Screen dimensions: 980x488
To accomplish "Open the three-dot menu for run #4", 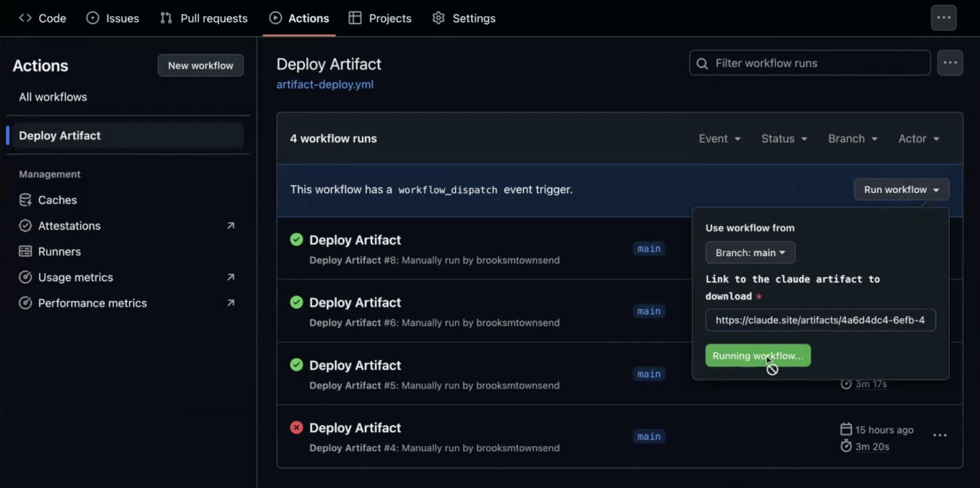I will coord(940,435).
